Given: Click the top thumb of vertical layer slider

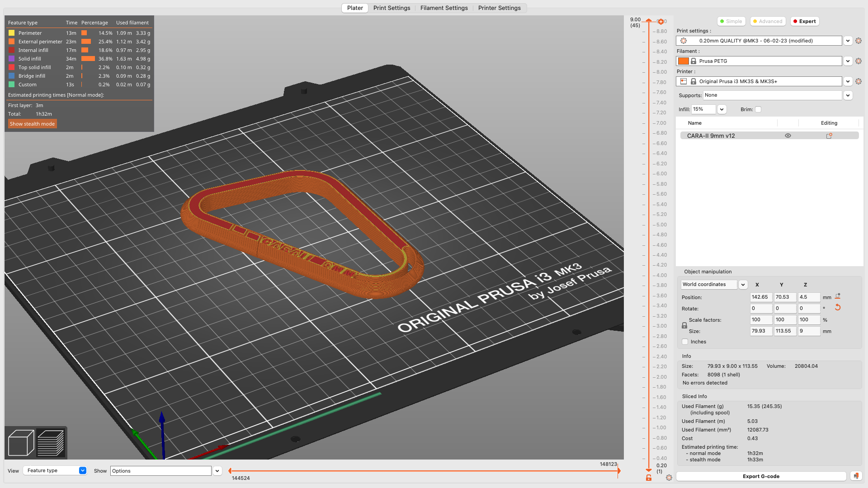Looking at the screenshot, I should tap(649, 21).
